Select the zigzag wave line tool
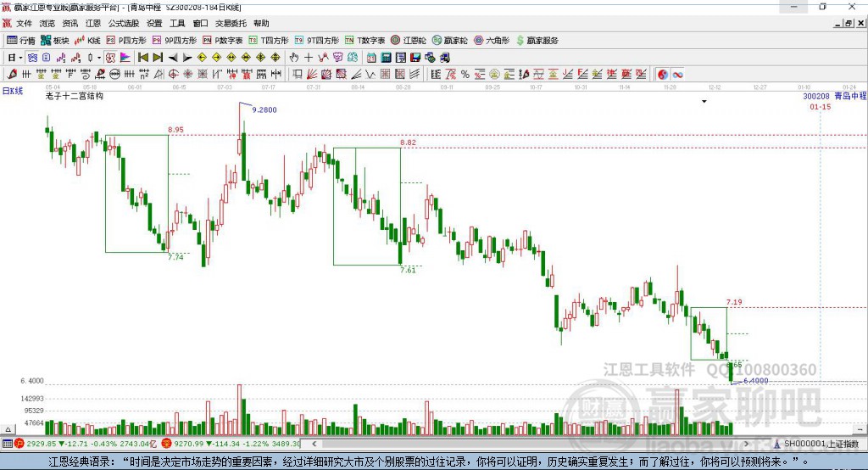Image resolution: width=868 pixels, height=470 pixels. click(370, 74)
